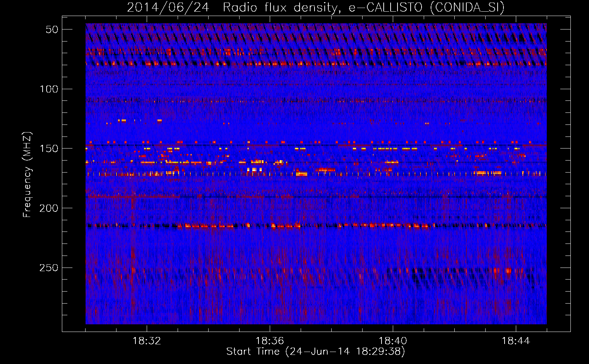This screenshot has width=589, height=364.
Task: Click the 18:40 time tick label
Action: (393, 341)
